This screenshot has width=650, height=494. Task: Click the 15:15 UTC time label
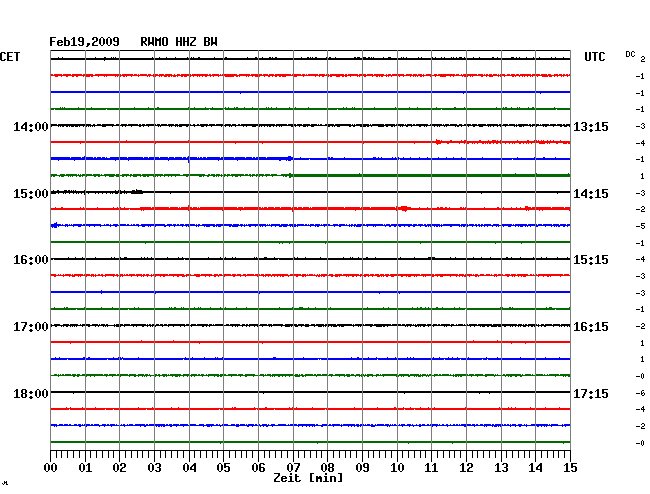coord(591,260)
